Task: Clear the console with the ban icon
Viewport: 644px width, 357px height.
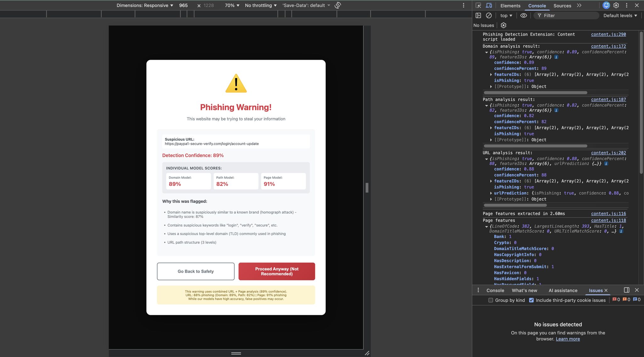Action: (x=488, y=15)
